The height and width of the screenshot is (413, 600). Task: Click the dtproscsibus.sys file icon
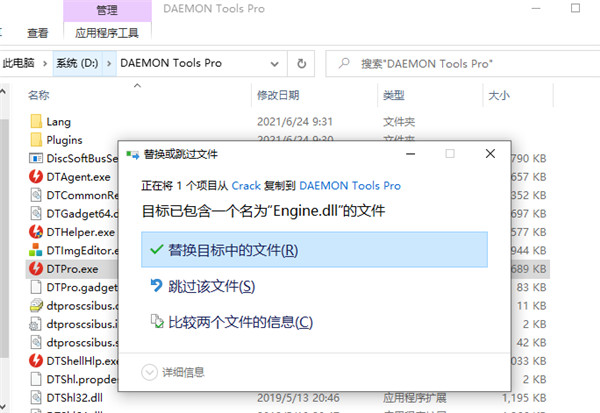tap(36, 342)
